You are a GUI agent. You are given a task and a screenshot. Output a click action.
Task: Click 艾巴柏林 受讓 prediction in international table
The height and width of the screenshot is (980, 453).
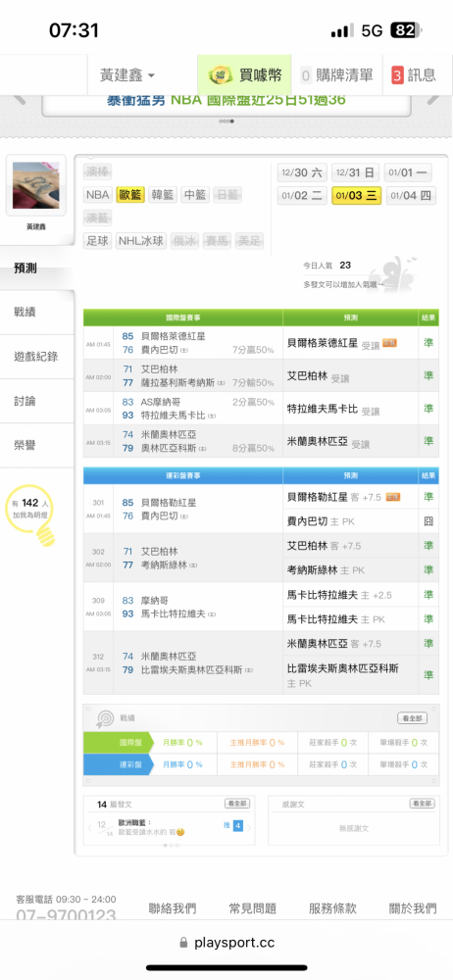[x=319, y=376]
